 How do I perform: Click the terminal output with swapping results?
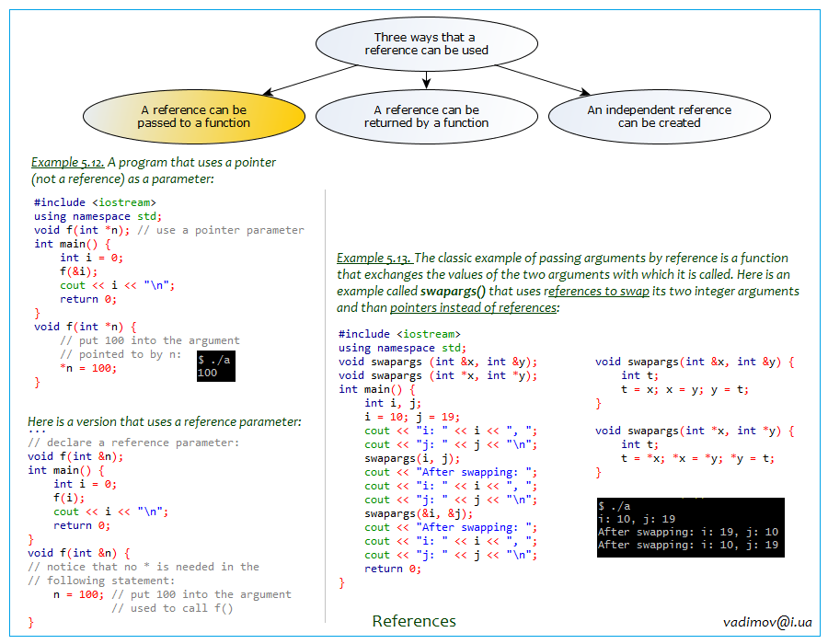coord(691,527)
